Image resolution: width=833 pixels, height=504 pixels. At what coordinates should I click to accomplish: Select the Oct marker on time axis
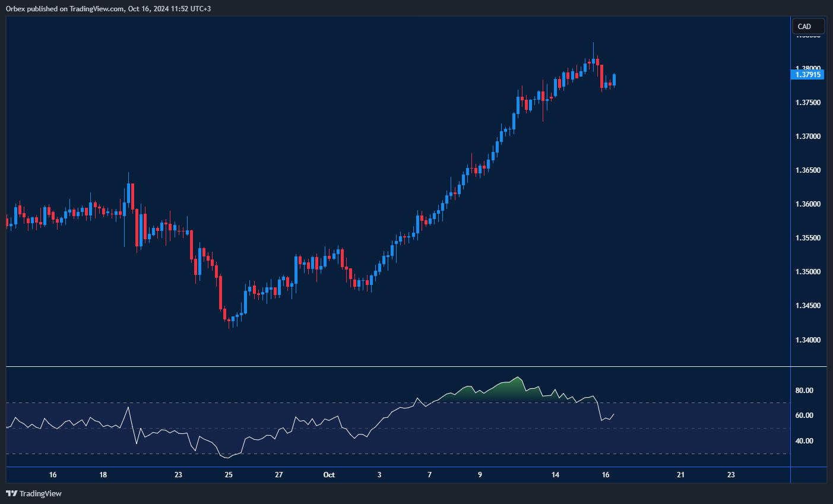tap(329, 475)
